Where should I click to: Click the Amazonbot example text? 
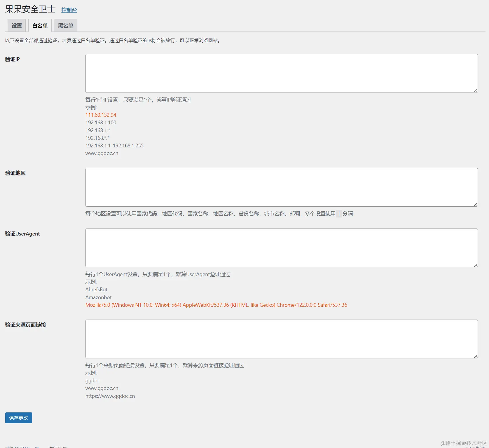click(x=98, y=297)
